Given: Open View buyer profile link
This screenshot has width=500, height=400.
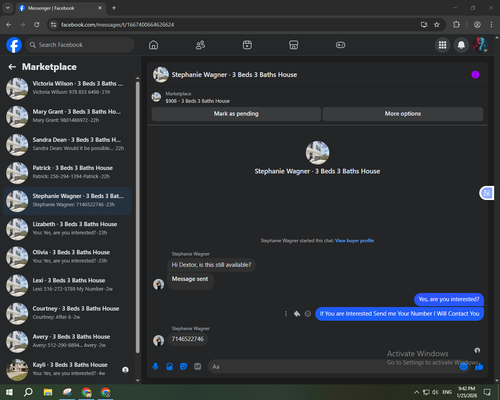Looking at the screenshot, I should 354,241.
